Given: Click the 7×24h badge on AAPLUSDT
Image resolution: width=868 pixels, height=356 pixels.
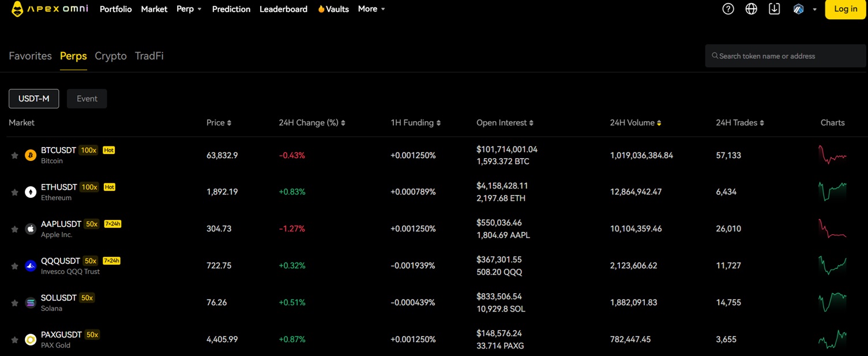Looking at the screenshot, I should (112, 224).
